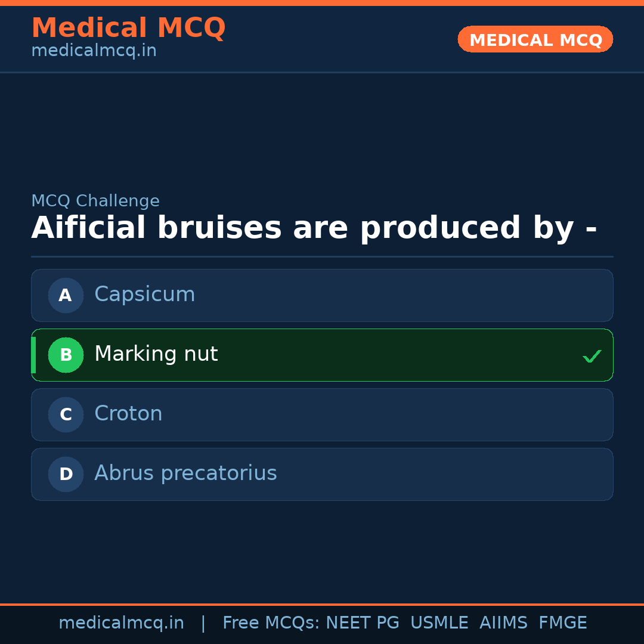Viewport: 644px width, 644px height.
Task: Click the Medical MCQ logo heading
Action: coord(128,27)
